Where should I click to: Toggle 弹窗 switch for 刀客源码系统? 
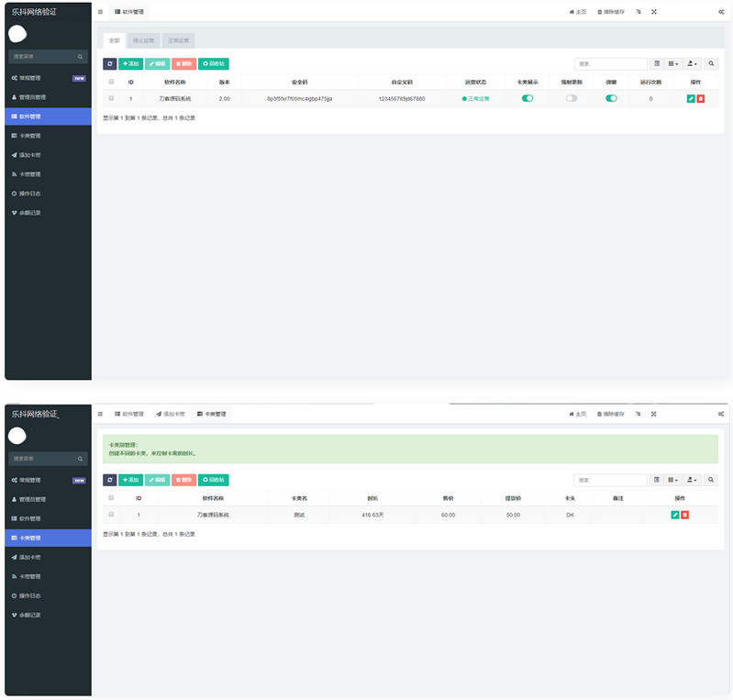point(611,98)
